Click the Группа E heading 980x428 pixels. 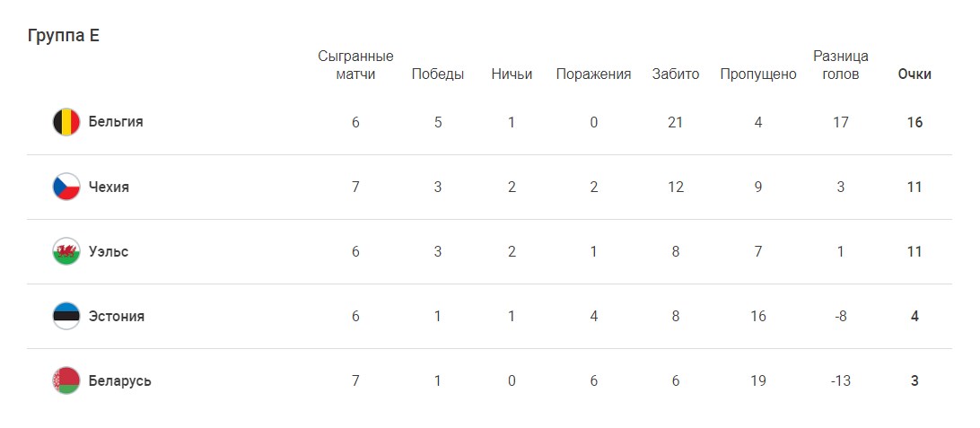[64, 36]
